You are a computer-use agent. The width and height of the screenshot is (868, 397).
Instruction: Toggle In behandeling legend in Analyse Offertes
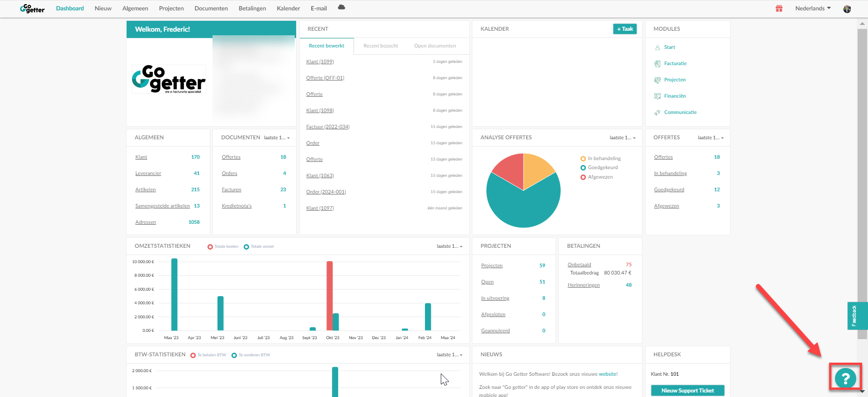pos(600,159)
